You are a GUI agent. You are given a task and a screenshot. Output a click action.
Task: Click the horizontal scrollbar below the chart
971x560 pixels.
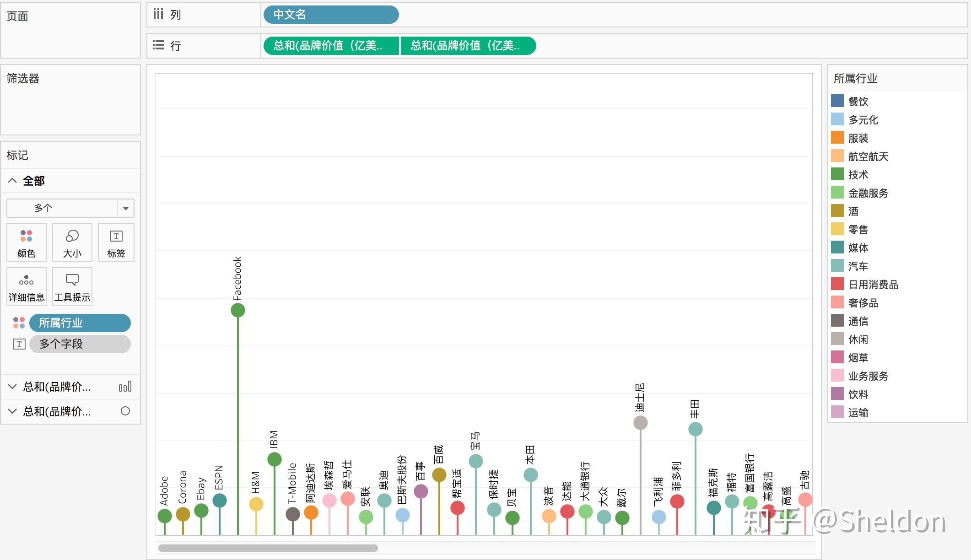pos(268,548)
